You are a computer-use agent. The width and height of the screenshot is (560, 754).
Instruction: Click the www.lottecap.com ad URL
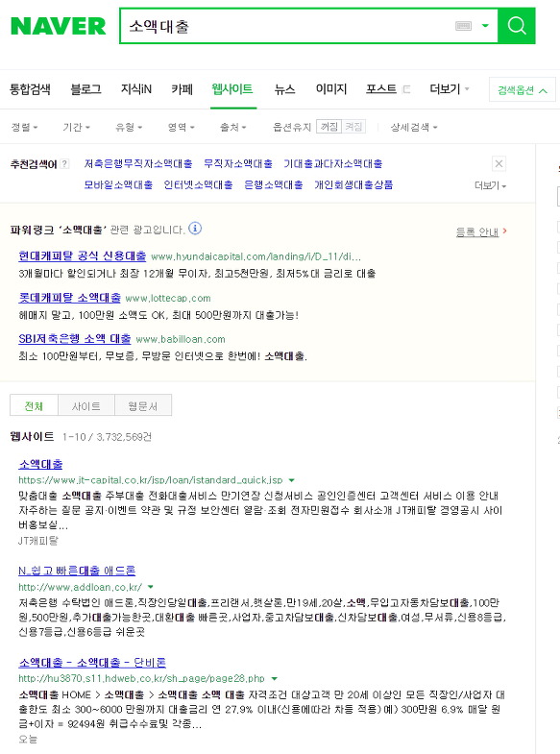point(168,299)
